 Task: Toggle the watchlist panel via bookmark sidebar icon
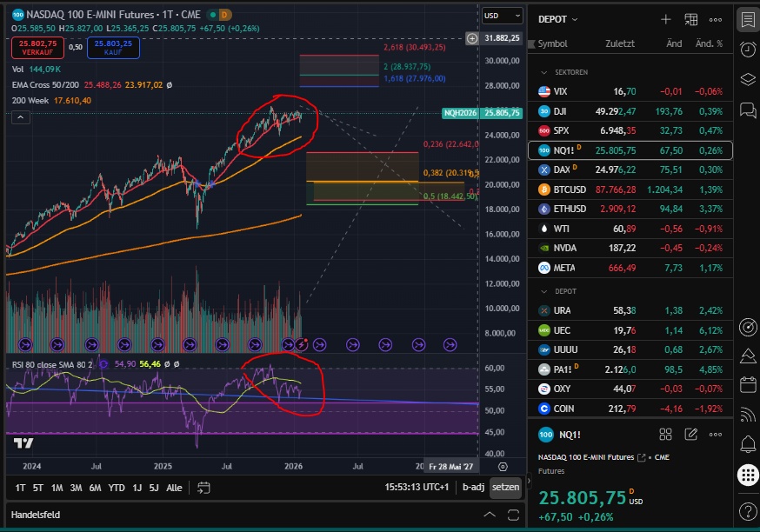coord(747,19)
